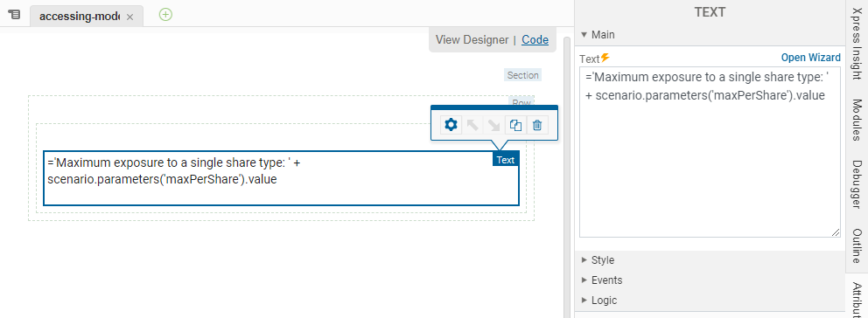Expand the Events section
This screenshot has width=868, height=318.
tap(602, 280)
